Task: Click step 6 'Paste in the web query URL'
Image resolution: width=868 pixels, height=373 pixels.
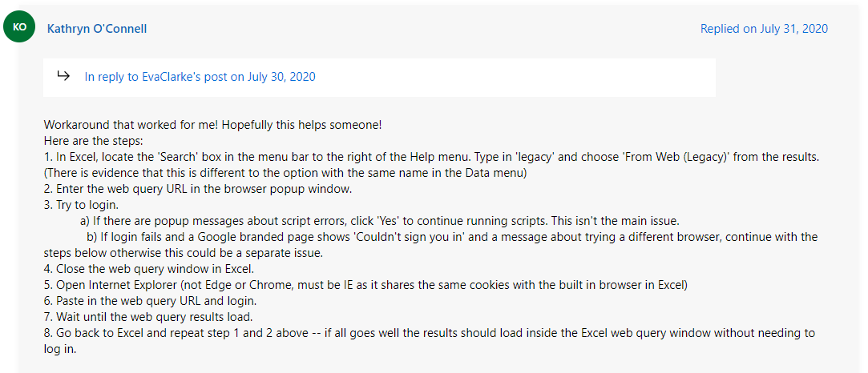Action: [x=150, y=301]
